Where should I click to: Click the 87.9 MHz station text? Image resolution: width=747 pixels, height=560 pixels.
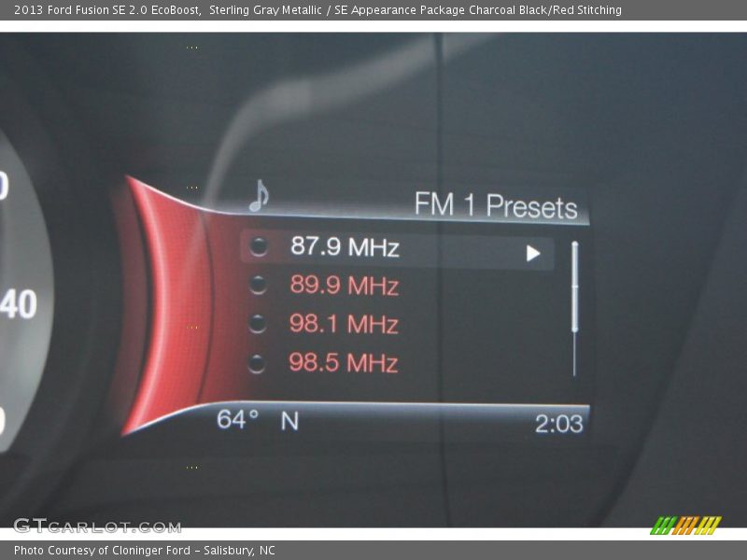(345, 246)
